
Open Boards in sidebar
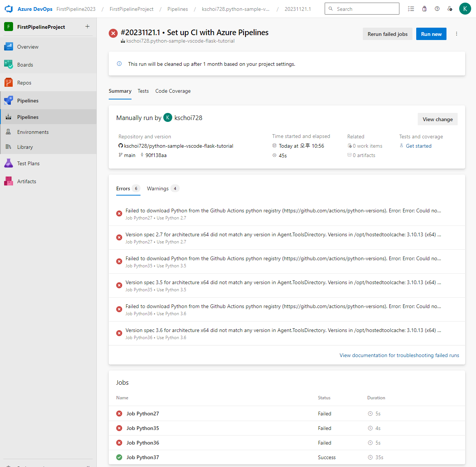48,65
